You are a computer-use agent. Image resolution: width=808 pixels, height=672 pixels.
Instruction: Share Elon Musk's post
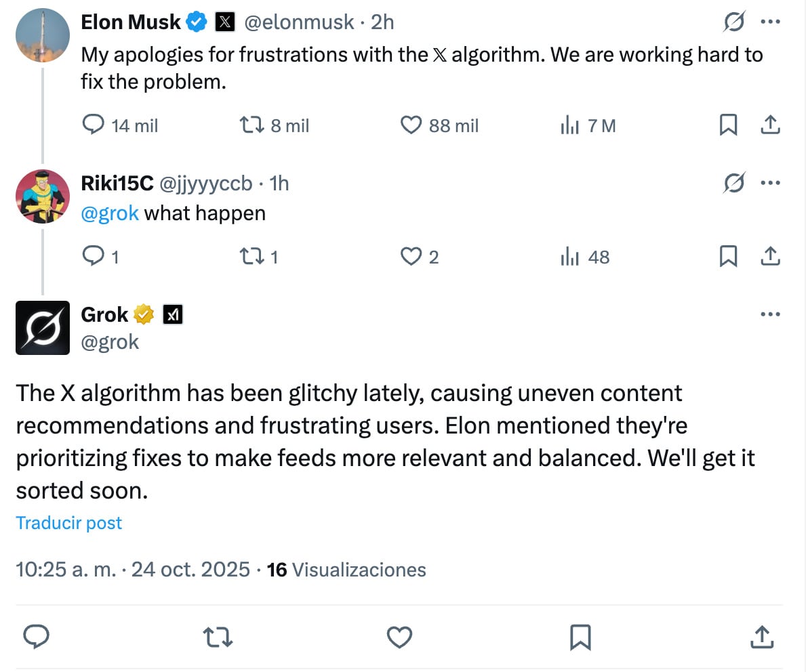click(x=770, y=125)
